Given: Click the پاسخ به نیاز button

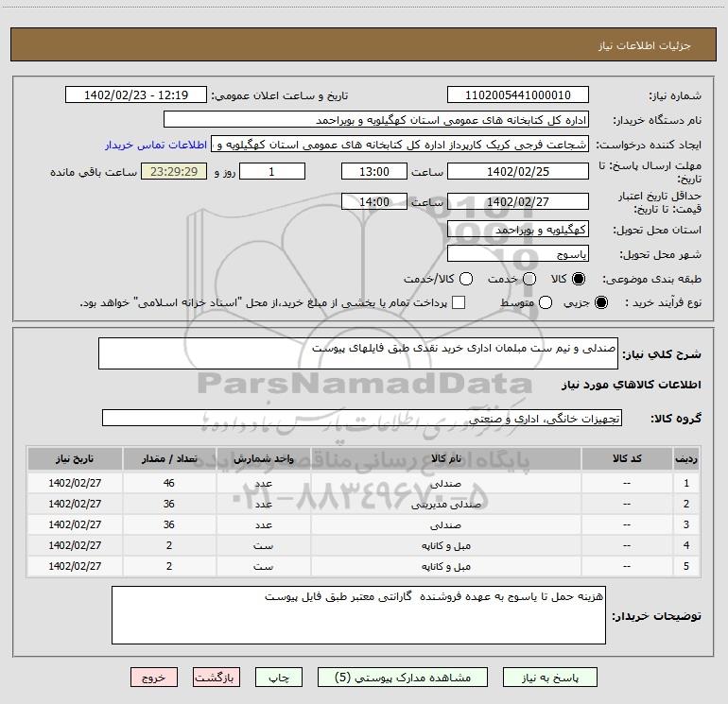Looking at the screenshot, I should click(x=550, y=678).
